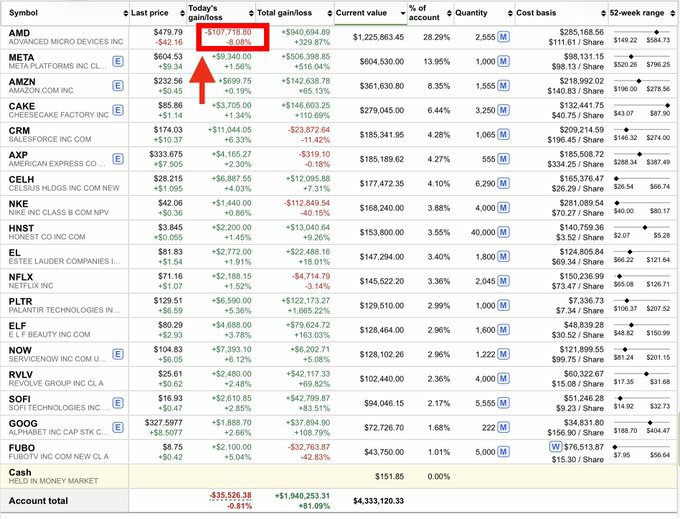The height and width of the screenshot is (519, 680).
Task: Click Account total today's loss -$35,526.38
Action: (x=230, y=495)
